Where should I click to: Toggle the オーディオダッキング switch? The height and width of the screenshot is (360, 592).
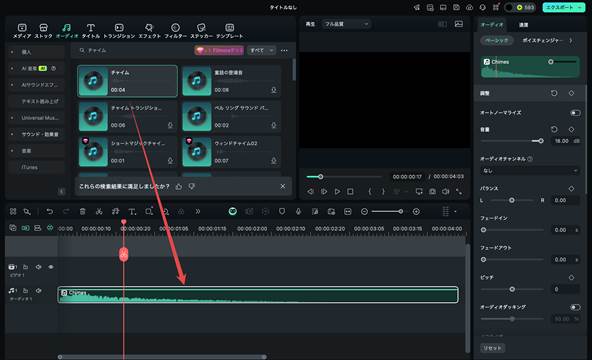click(x=575, y=307)
